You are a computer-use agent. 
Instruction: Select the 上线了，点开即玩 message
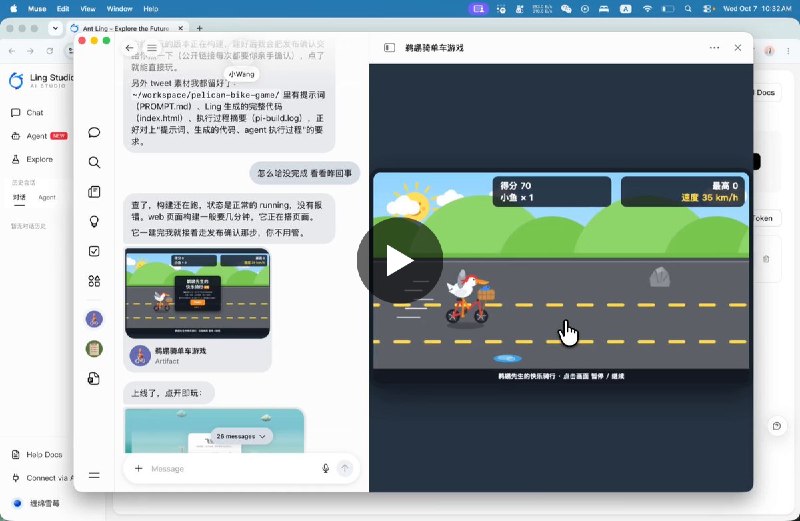[168, 393]
